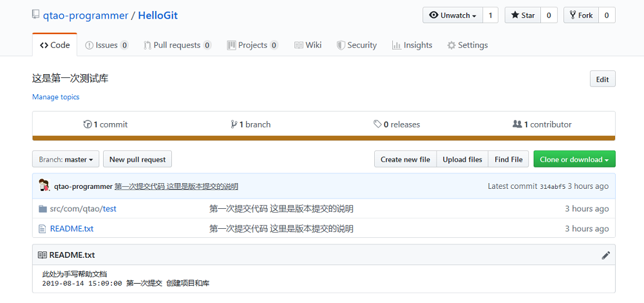
Task: Click qtao-programmer in the latest commit row
Action: [x=83, y=186]
